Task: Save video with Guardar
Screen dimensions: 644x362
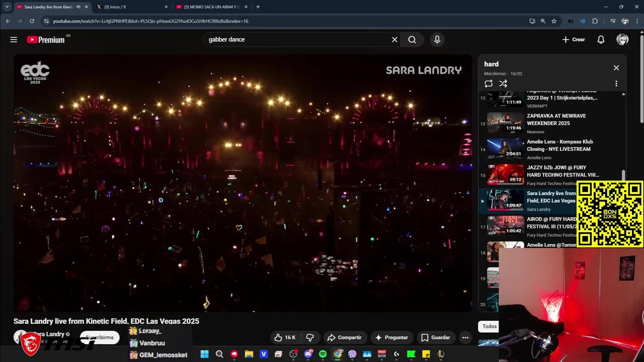Action: pos(436,337)
